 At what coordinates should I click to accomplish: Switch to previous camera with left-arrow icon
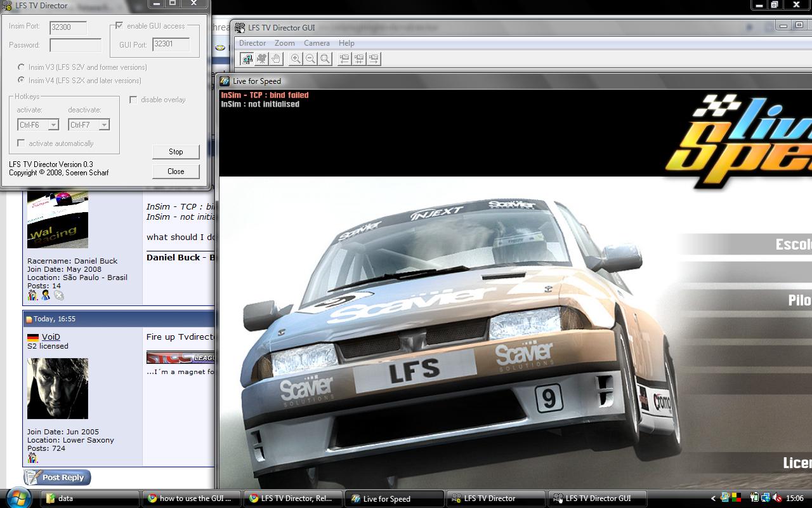click(344, 58)
